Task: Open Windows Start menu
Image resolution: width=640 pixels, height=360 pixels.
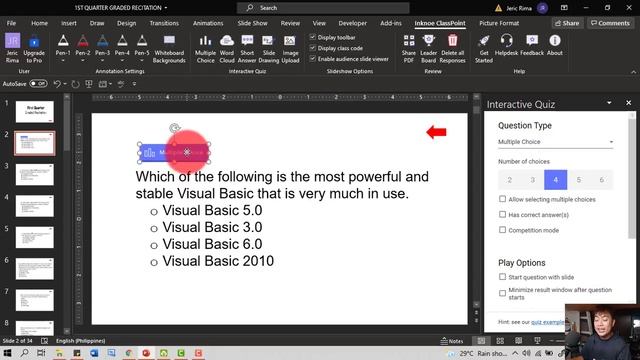Action: coord(7,353)
